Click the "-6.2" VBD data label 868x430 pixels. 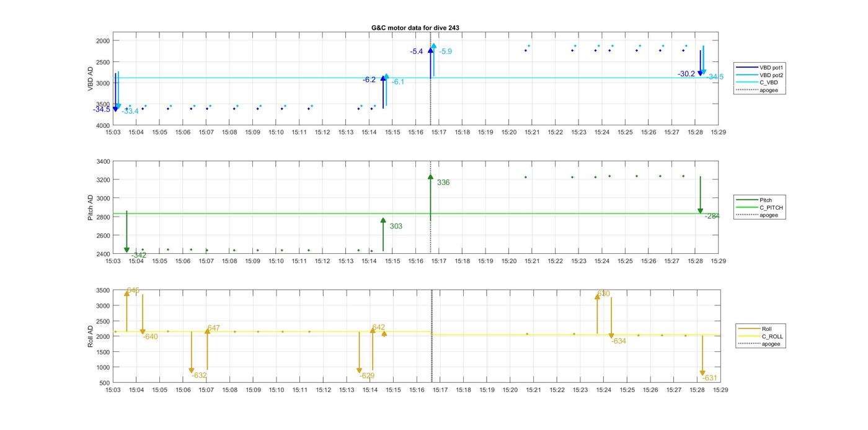pos(370,79)
